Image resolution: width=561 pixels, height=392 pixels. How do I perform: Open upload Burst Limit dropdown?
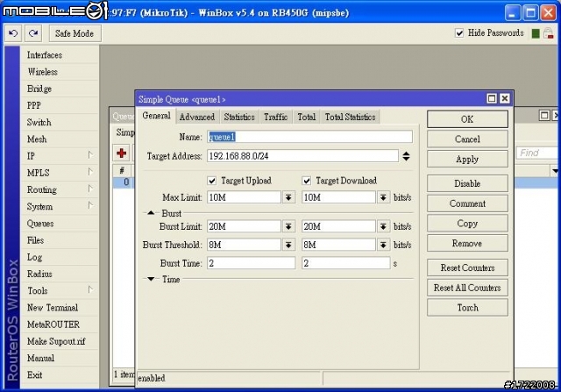(x=288, y=226)
